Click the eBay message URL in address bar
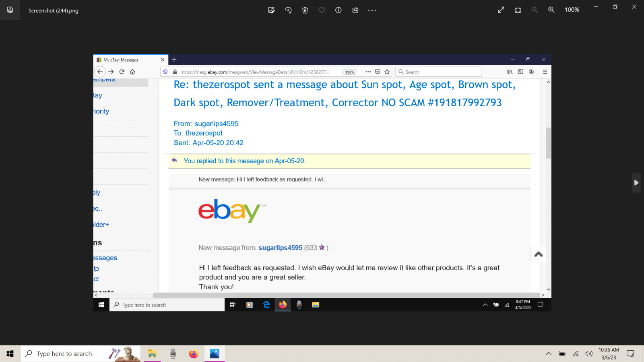This screenshot has height=362, width=644. point(254,72)
